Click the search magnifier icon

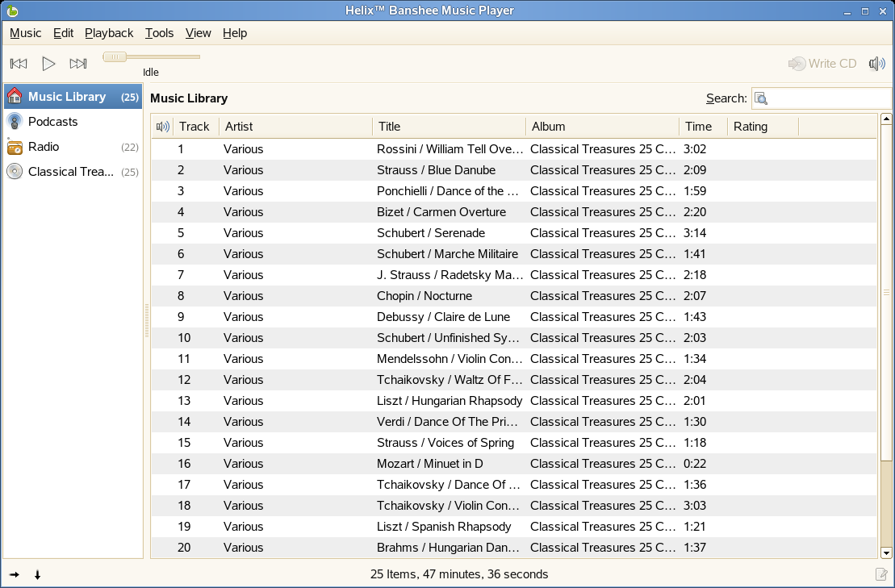pyautogui.click(x=761, y=98)
